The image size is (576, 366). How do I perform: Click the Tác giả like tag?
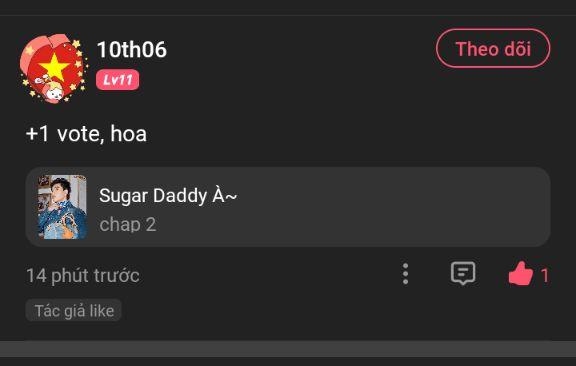coord(73,311)
